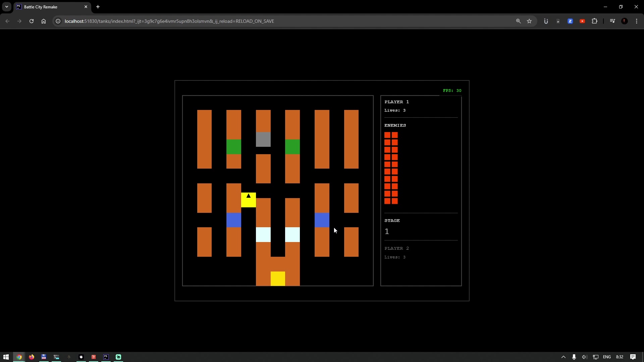The height and width of the screenshot is (362, 644).
Task: Toggle the microphone icon in the system tray
Action: [x=574, y=357]
